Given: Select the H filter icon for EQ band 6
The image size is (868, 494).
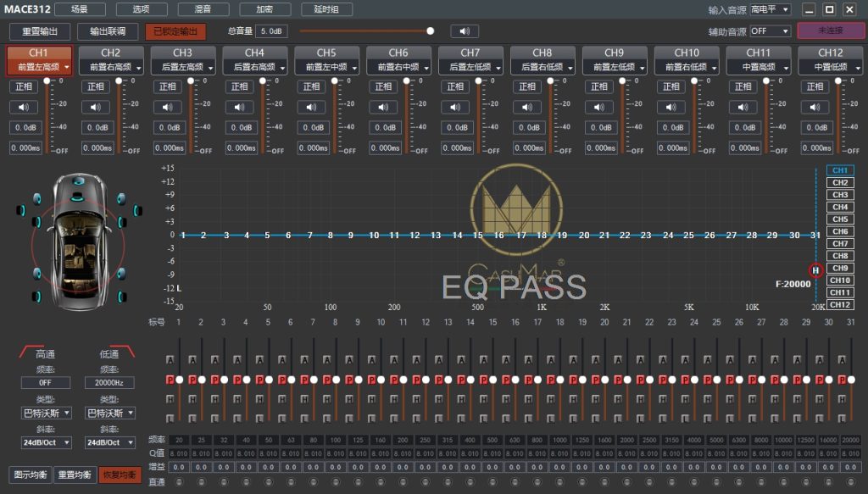Looking at the screenshot, I should (x=281, y=399).
